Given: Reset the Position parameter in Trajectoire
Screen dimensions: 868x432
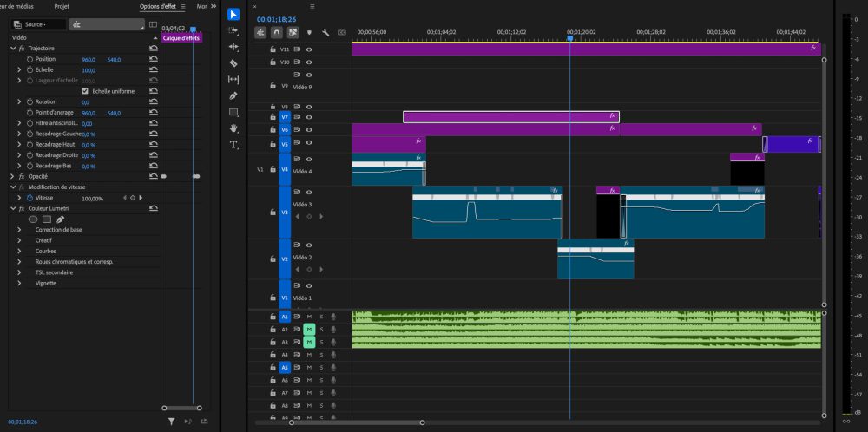Looking at the screenshot, I should tap(154, 59).
